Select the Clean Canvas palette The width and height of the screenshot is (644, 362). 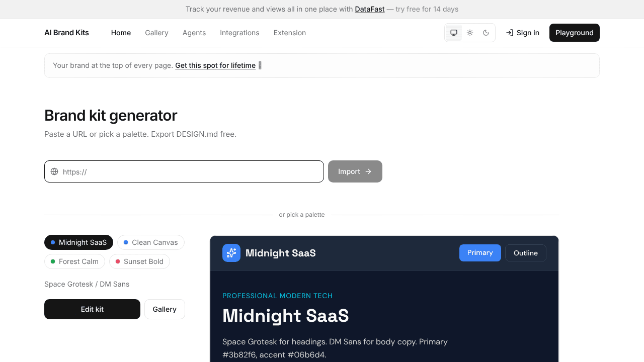pos(151,242)
